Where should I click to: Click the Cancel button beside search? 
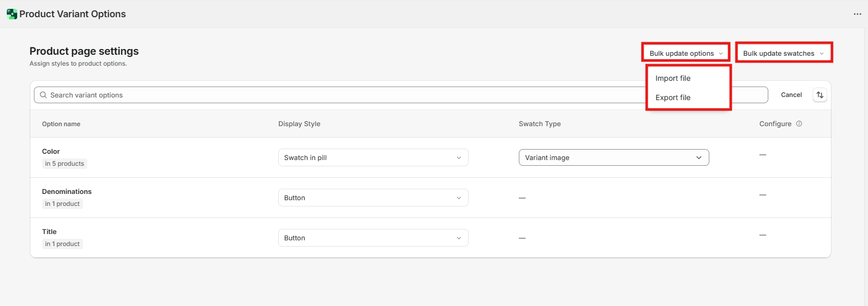tap(791, 95)
